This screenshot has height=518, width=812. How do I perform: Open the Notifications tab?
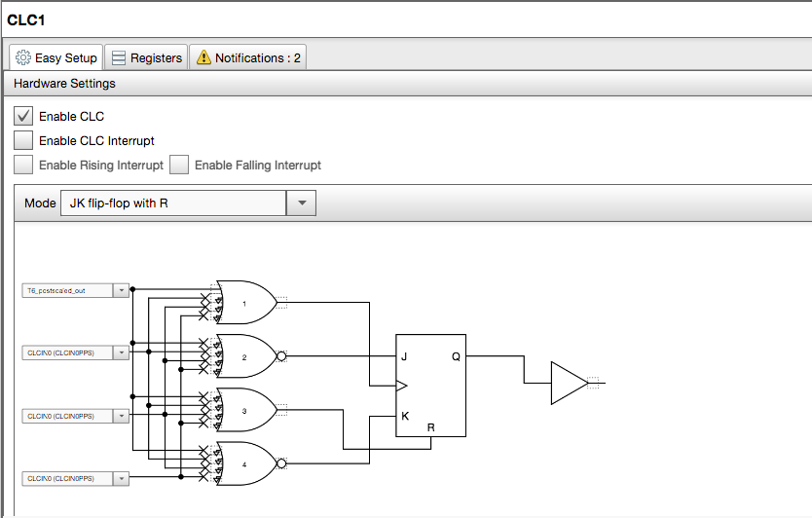[248, 58]
